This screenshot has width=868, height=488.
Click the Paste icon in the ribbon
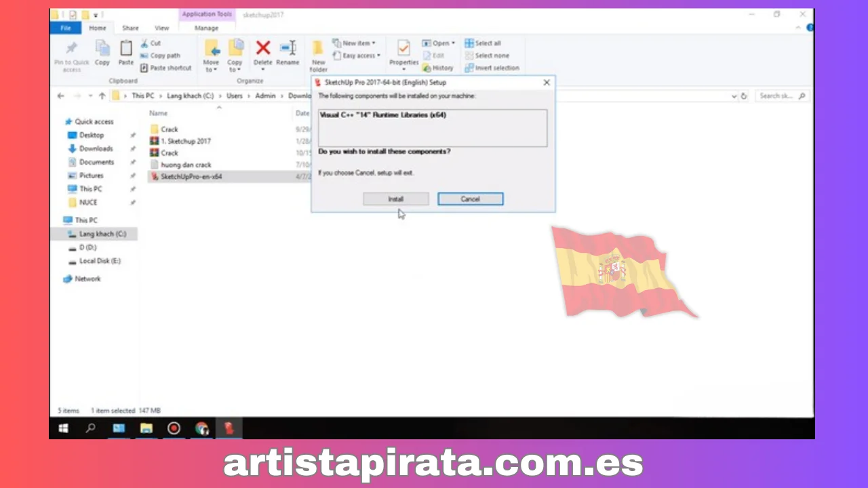pos(126,47)
